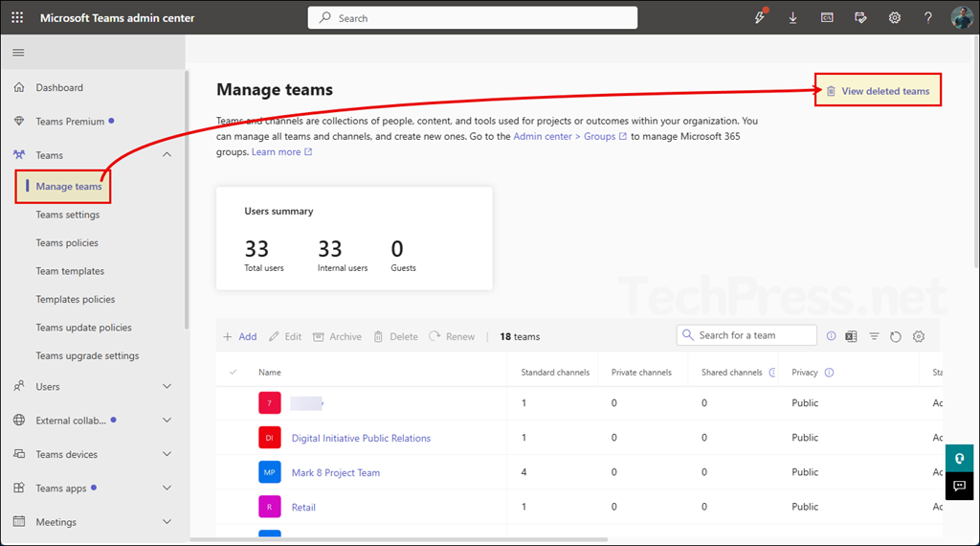980x546 pixels.
Task: Refresh the teams list icon
Action: click(x=896, y=336)
